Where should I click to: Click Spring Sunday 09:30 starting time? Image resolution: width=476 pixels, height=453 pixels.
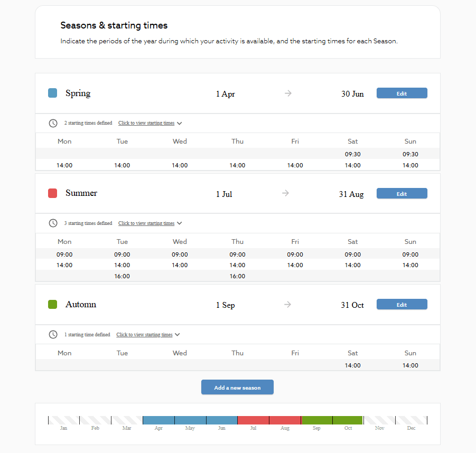(410, 154)
